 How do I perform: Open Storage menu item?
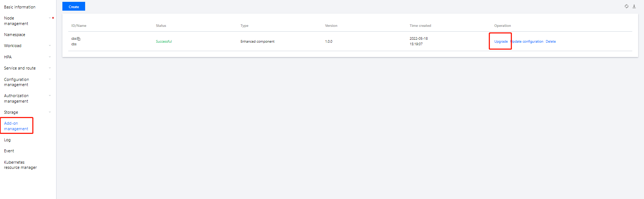coord(11,112)
